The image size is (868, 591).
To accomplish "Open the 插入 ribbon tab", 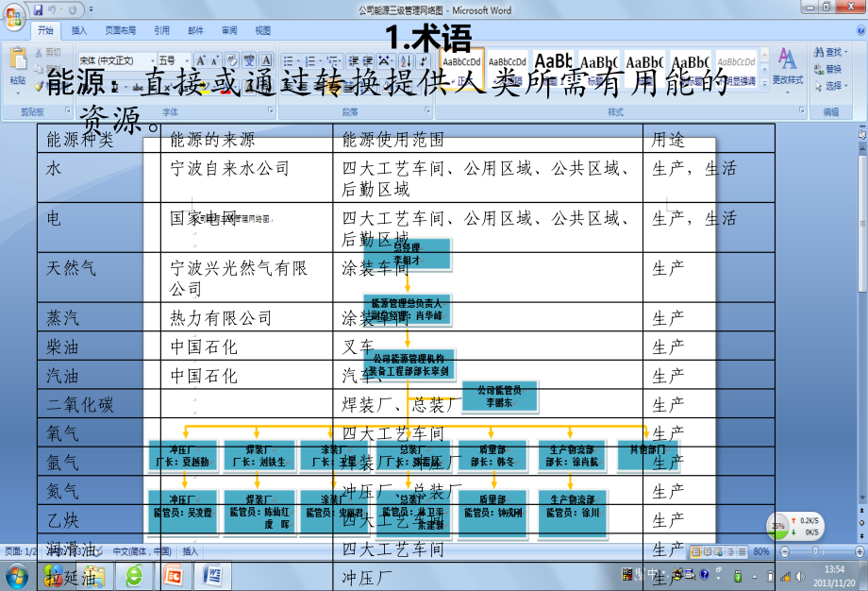I will tap(79, 30).
